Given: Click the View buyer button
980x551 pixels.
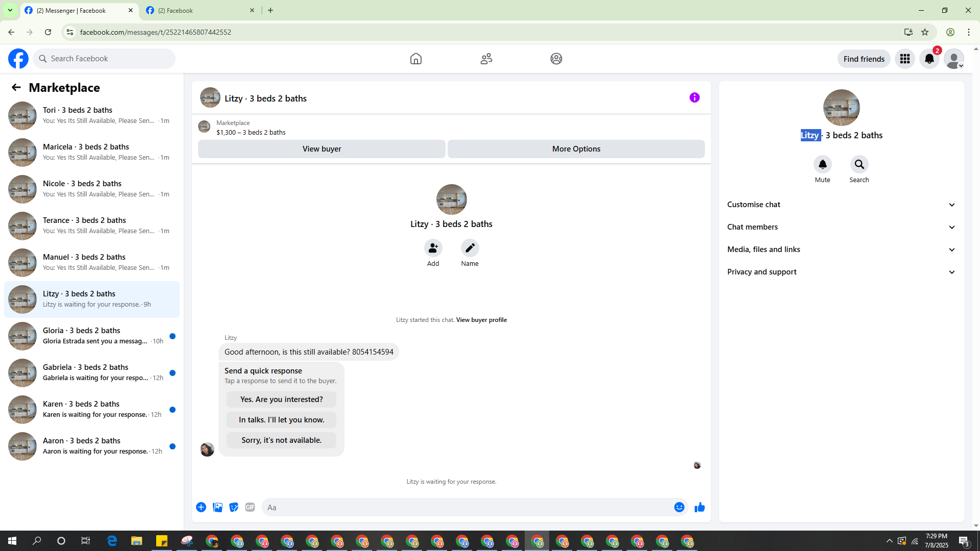Looking at the screenshot, I should (322, 149).
